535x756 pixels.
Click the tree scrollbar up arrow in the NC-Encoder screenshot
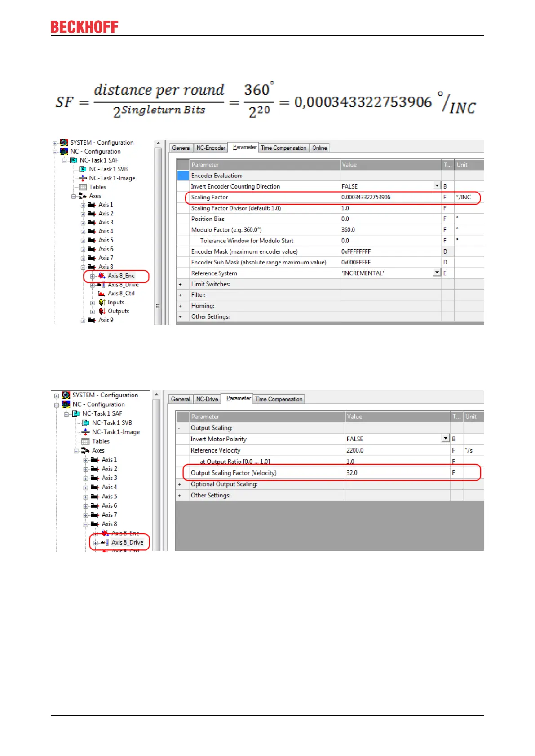pos(158,144)
